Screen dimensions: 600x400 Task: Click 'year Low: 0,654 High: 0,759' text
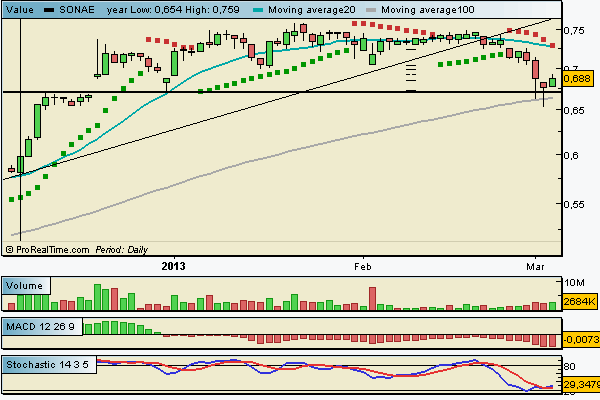point(173,10)
